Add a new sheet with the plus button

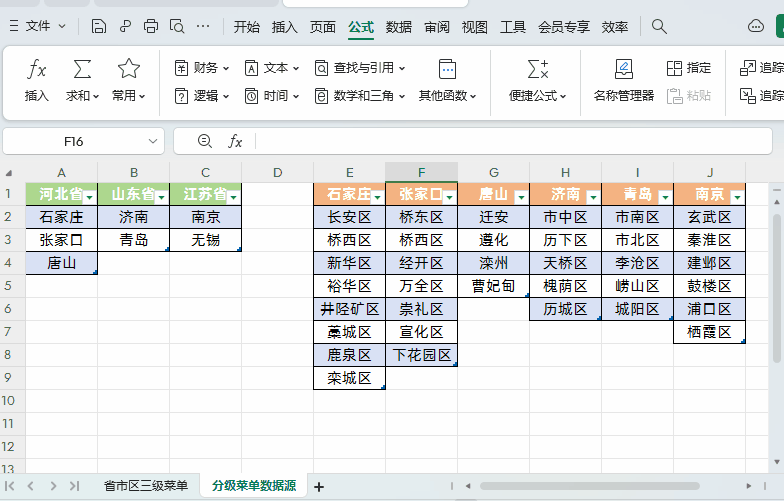point(319,486)
